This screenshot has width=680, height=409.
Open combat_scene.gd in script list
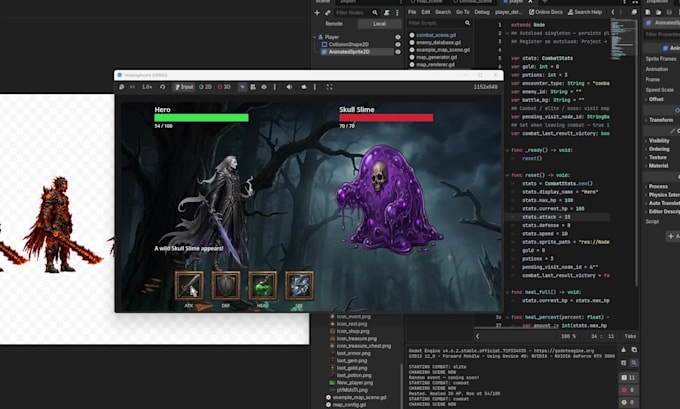click(436, 35)
